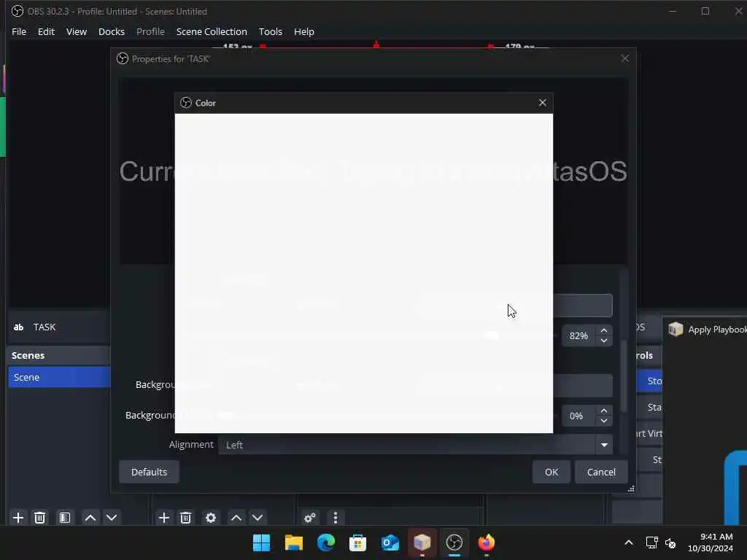The image size is (747, 560).
Task: Open the File menu
Action: coord(19,31)
